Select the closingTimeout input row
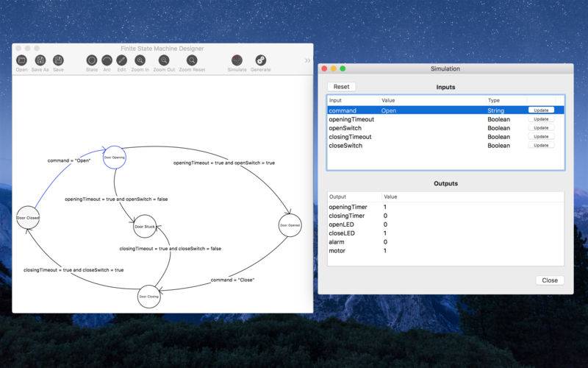Viewport: 588px width, 368px height. pyautogui.click(x=350, y=137)
